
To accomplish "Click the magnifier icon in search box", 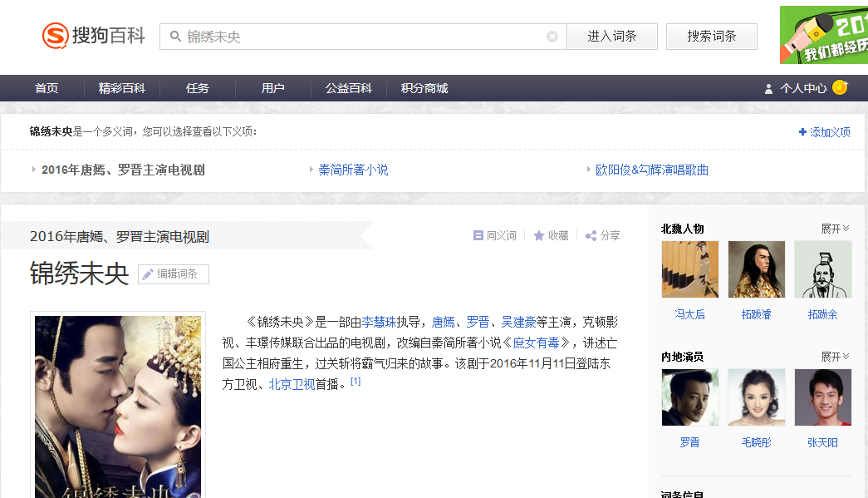I will pyautogui.click(x=175, y=37).
